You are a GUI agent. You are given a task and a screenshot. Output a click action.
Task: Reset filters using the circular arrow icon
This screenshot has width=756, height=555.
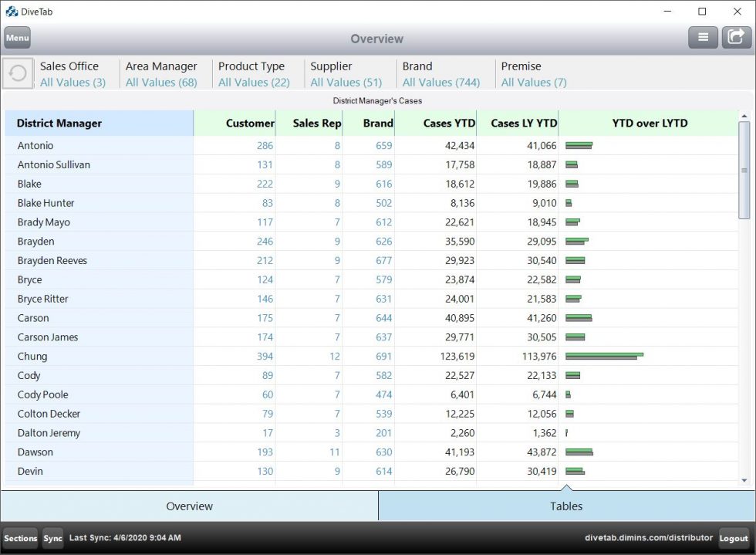tap(17, 73)
